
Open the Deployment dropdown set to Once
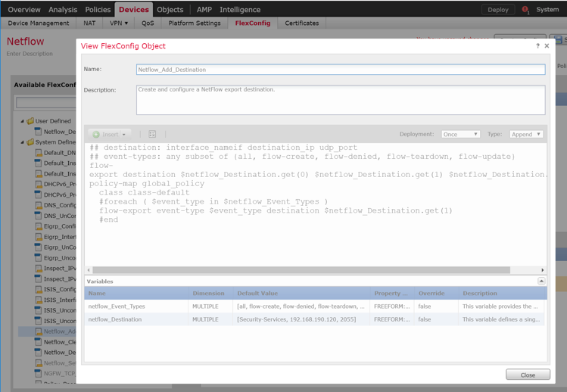460,134
